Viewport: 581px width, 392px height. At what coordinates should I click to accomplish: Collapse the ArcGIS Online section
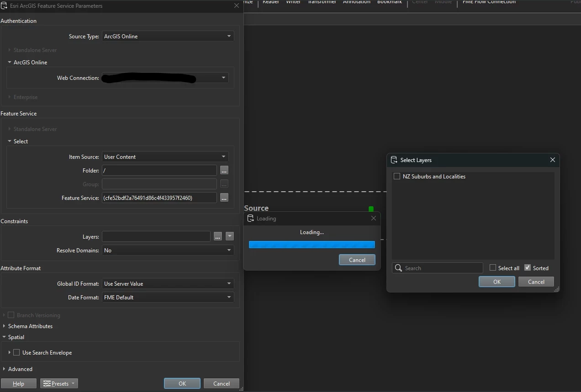[x=10, y=62]
